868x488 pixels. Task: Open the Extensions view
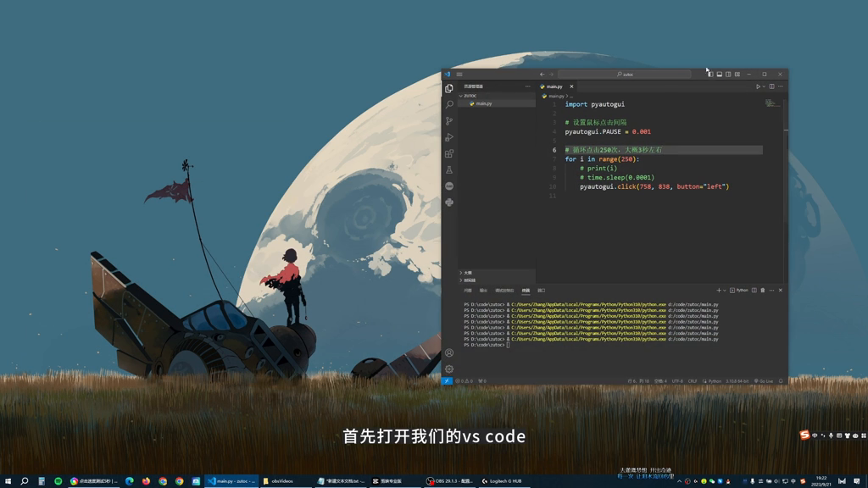pyautogui.click(x=449, y=153)
